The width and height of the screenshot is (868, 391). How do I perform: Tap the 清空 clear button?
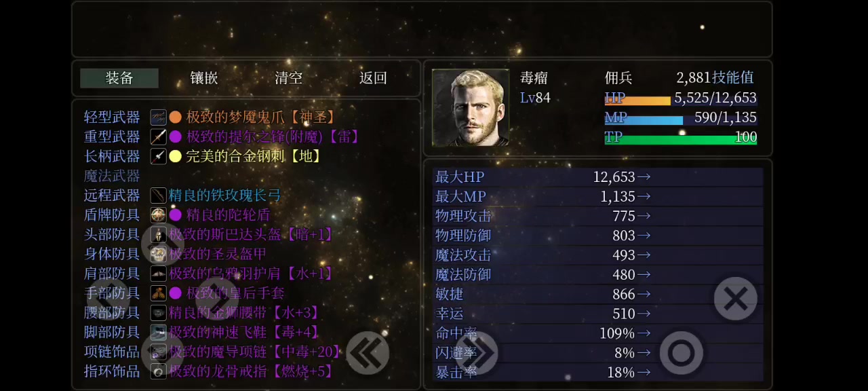(x=289, y=78)
